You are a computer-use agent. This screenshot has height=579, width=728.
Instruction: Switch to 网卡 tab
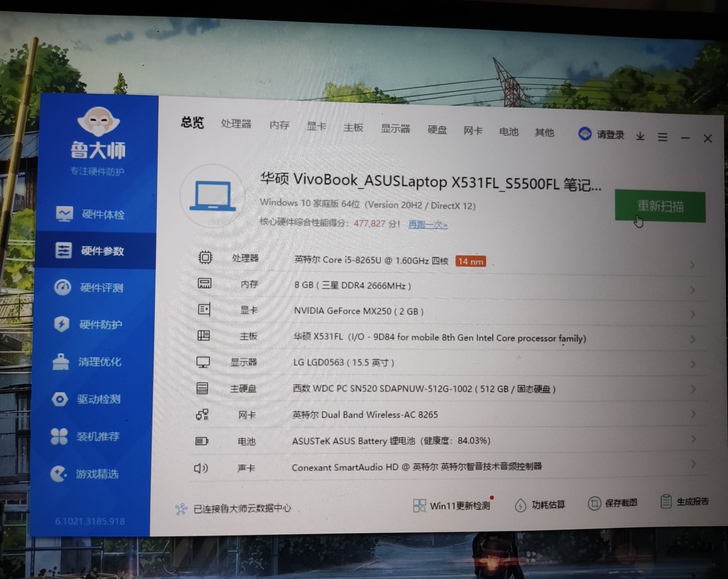point(473,131)
